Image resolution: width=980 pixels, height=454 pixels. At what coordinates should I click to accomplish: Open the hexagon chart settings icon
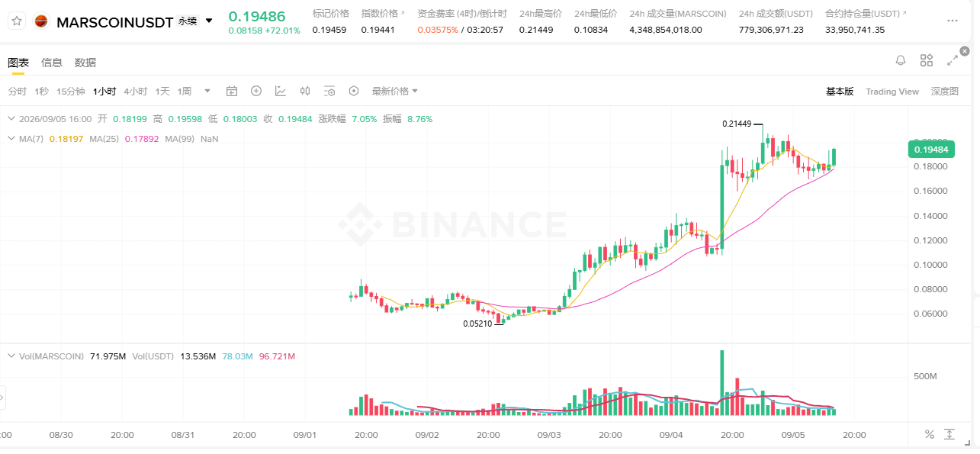pos(354,91)
